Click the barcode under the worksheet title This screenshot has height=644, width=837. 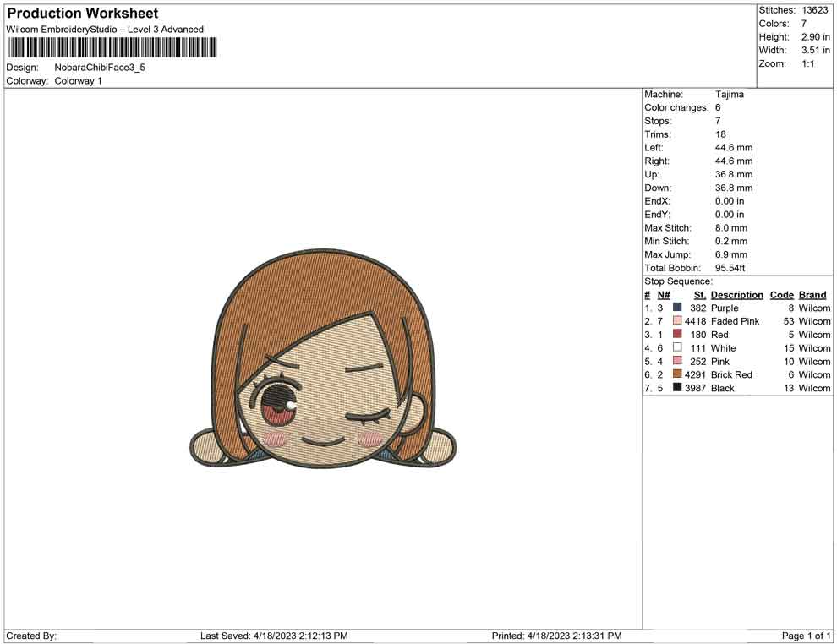click(112, 47)
